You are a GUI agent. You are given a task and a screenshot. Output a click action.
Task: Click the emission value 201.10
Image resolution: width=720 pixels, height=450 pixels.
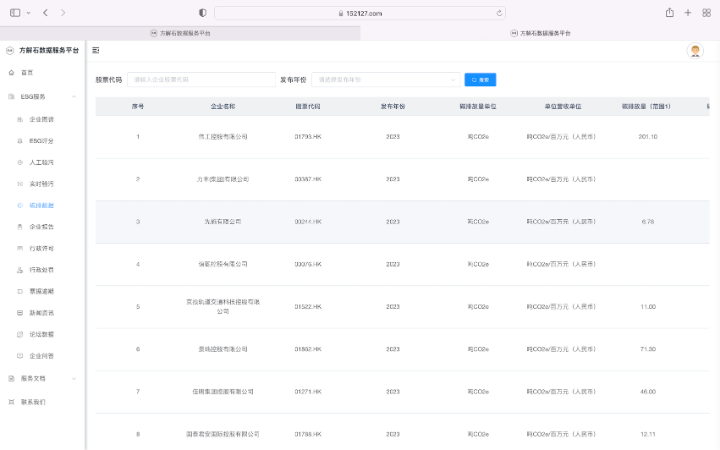[648, 137]
